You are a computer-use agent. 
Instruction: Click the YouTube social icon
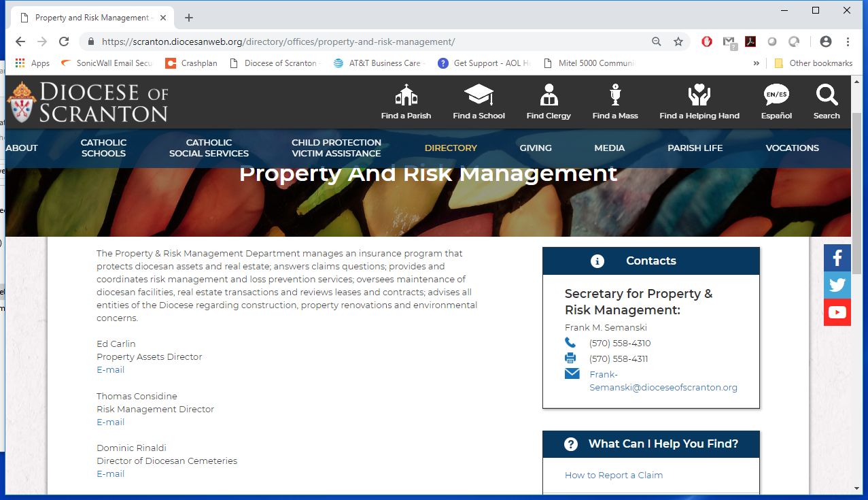(x=837, y=312)
